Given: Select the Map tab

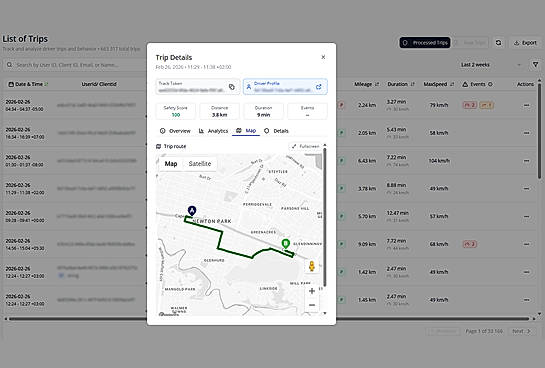Looking at the screenshot, I should pos(246,131).
